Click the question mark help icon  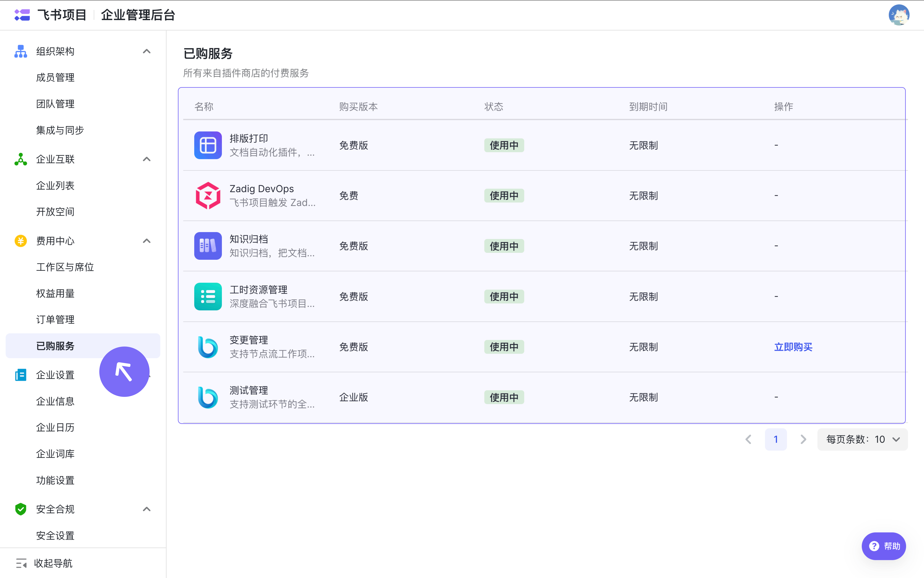click(874, 546)
